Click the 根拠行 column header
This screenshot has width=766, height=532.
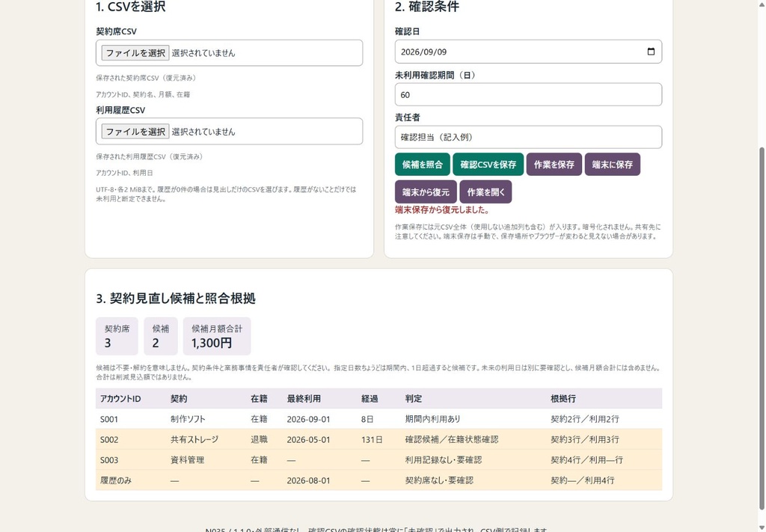point(563,399)
